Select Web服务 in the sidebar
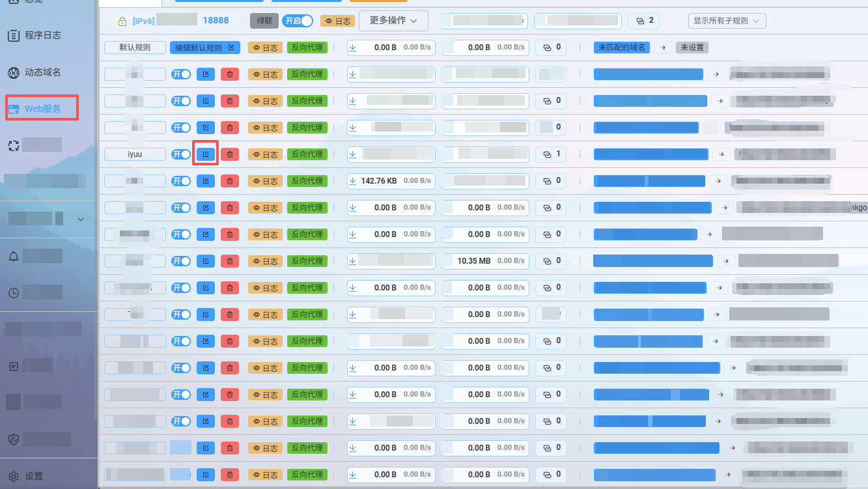Screen dimensions: 868x489 [40, 108]
